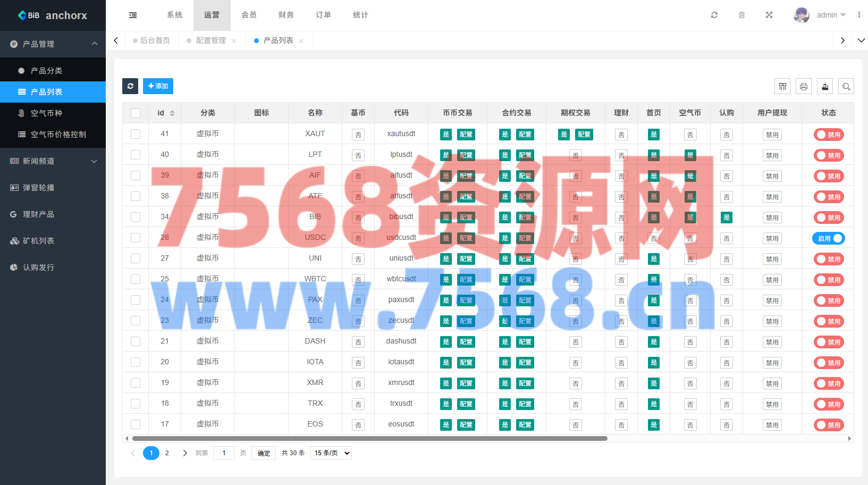The image size is (868, 485).
Task: Toggle fullscreen with the expand icon
Action: 769,15
